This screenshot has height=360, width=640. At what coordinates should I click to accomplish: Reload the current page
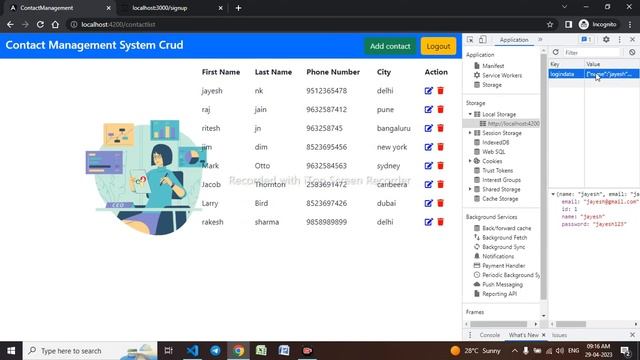(x=40, y=24)
